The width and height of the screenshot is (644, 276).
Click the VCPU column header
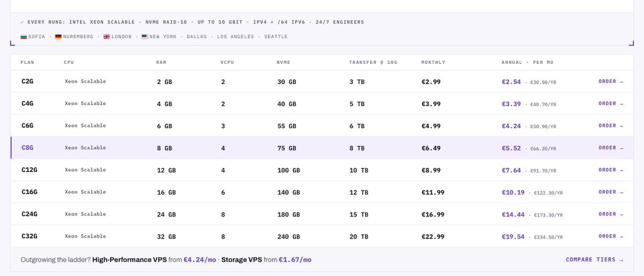[228, 62]
